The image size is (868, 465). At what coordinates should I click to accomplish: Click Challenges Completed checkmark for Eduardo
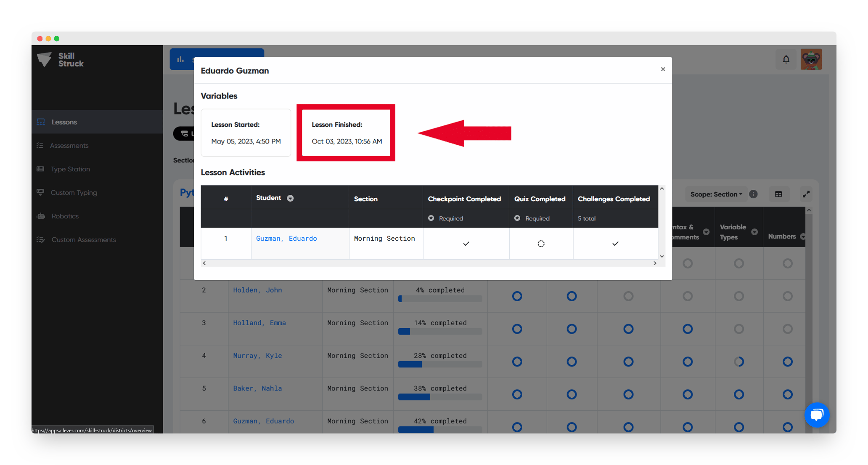615,244
